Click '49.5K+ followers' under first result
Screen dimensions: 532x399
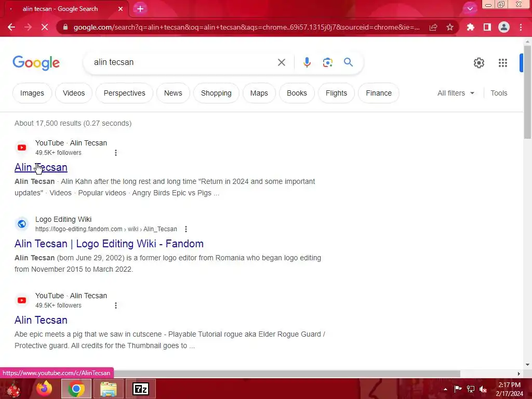tap(58, 153)
